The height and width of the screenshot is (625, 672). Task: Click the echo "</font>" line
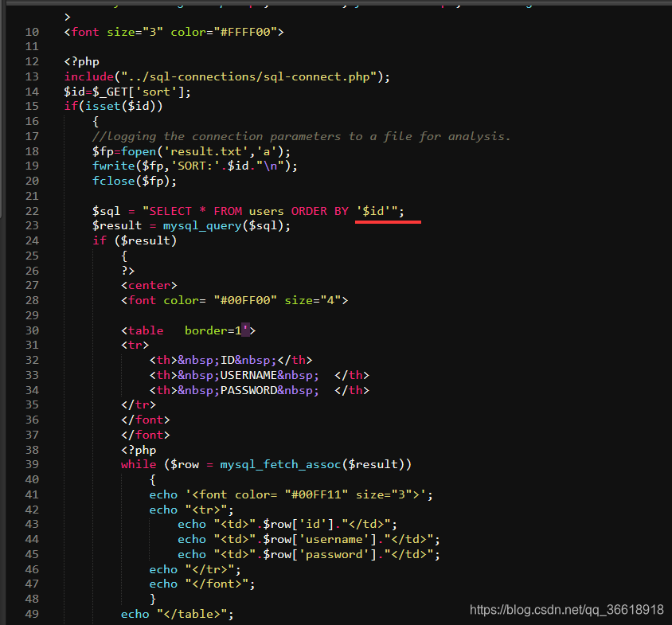pyautogui.click(x=202, y=584)
